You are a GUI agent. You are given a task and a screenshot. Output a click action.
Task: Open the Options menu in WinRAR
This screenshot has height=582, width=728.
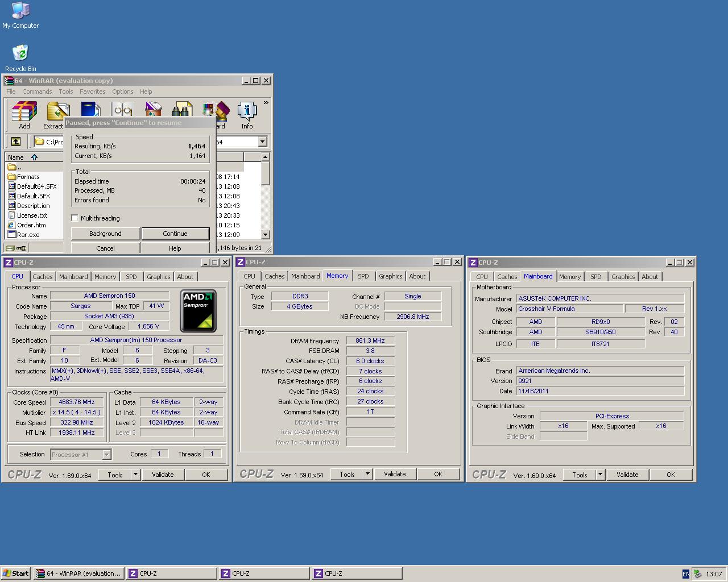(x=122, y=92)
